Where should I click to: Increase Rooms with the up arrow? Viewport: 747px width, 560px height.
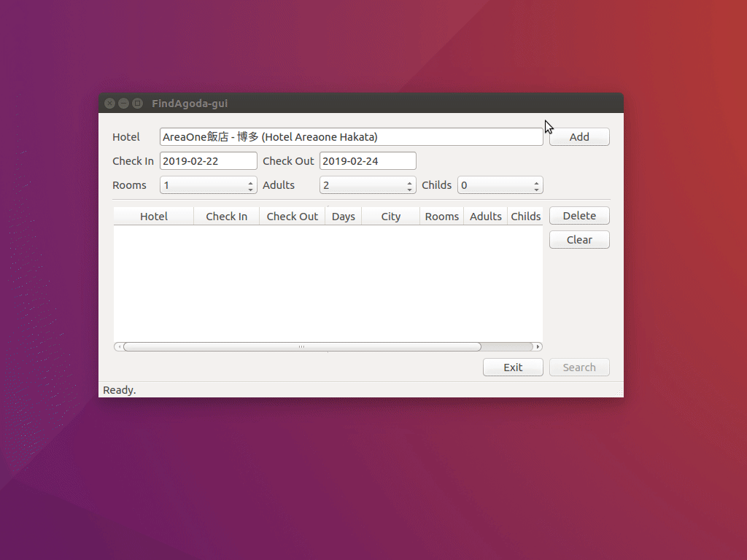point(251,182)
